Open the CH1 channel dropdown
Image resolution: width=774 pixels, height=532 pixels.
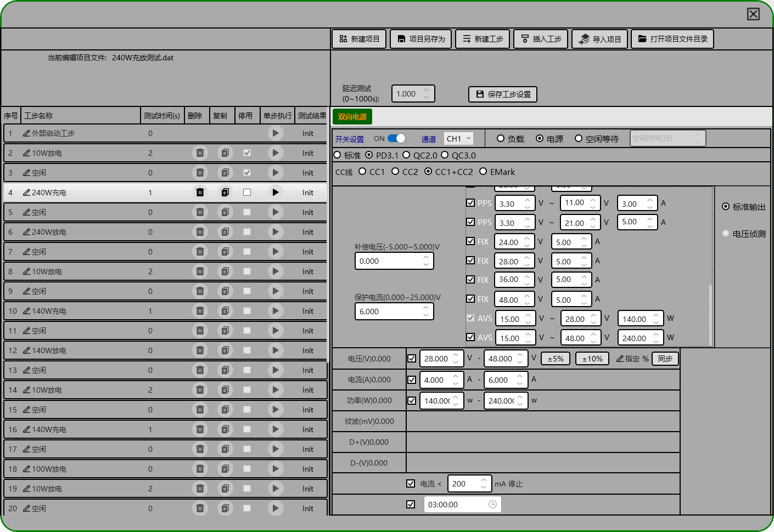coord(458,139)
